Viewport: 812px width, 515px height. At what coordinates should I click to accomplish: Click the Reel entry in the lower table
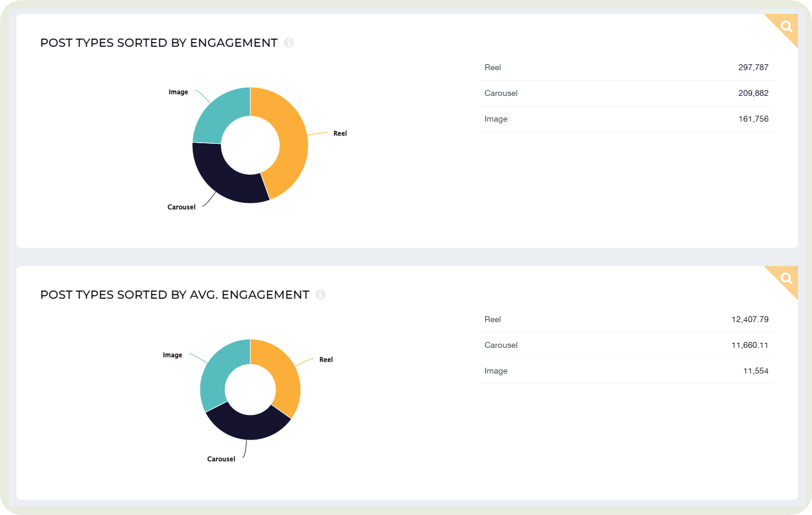point(625,319)
